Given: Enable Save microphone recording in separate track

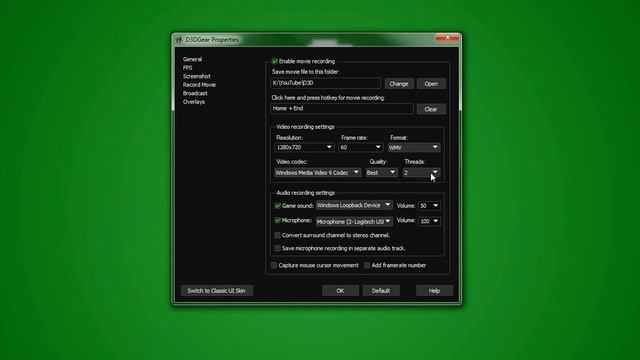Looking at the screenshot, I should coord(278,248).
